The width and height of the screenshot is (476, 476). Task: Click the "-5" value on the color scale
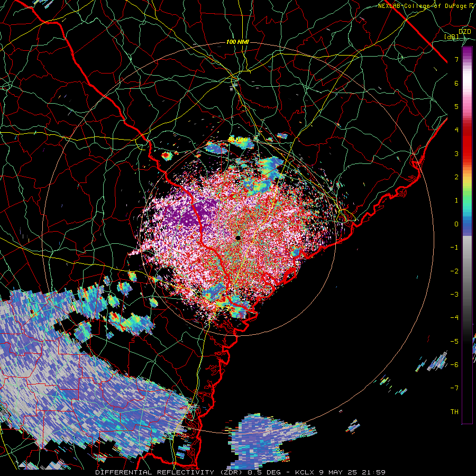(454, 341)
